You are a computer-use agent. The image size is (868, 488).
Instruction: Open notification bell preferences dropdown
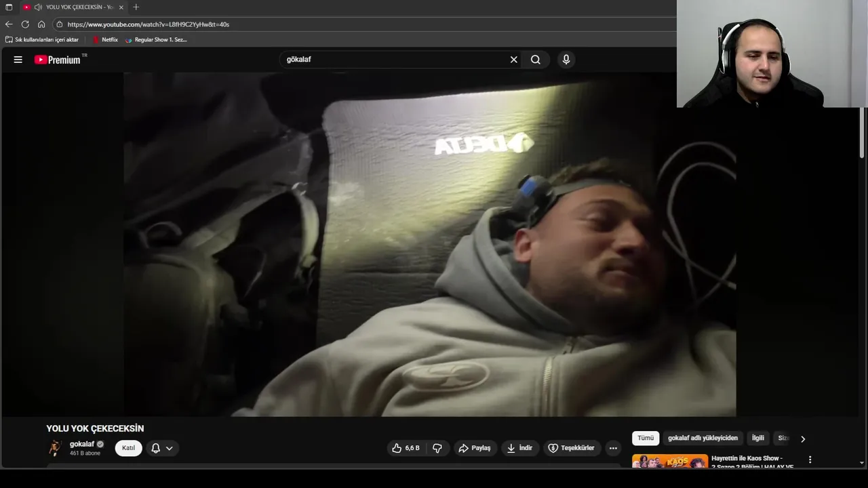pyautogui.click(x=162, y=448)
